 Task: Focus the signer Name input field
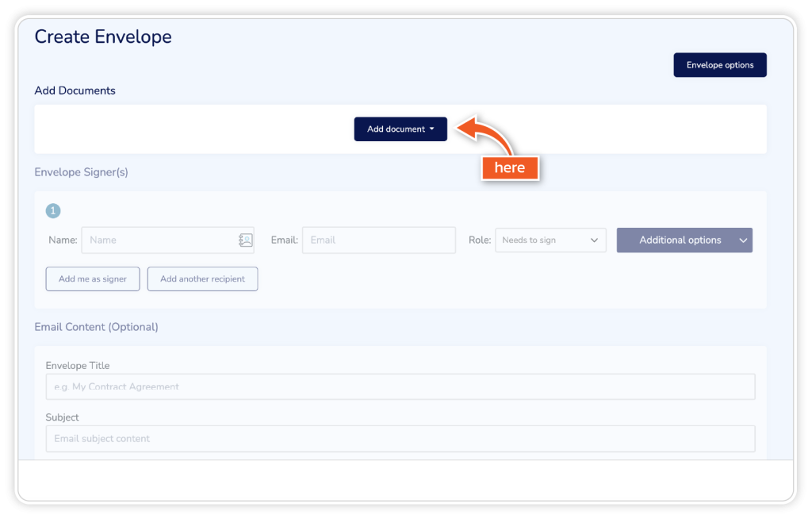coord(159,240)
